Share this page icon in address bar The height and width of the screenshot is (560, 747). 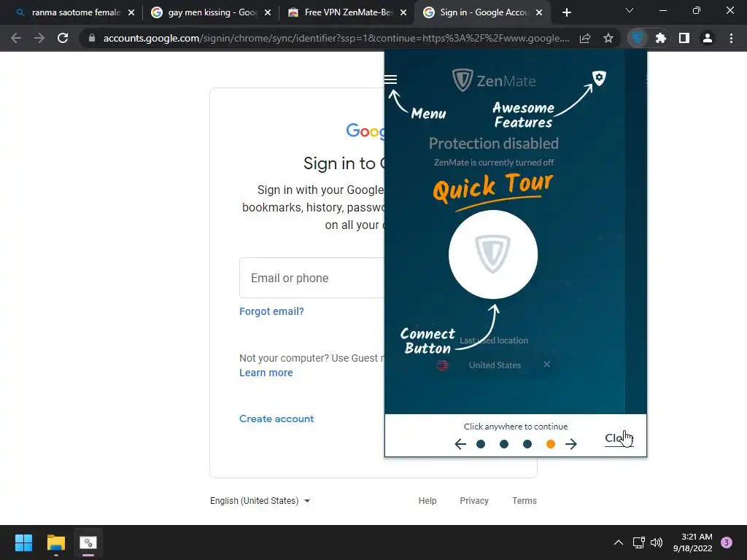[585, 38]
